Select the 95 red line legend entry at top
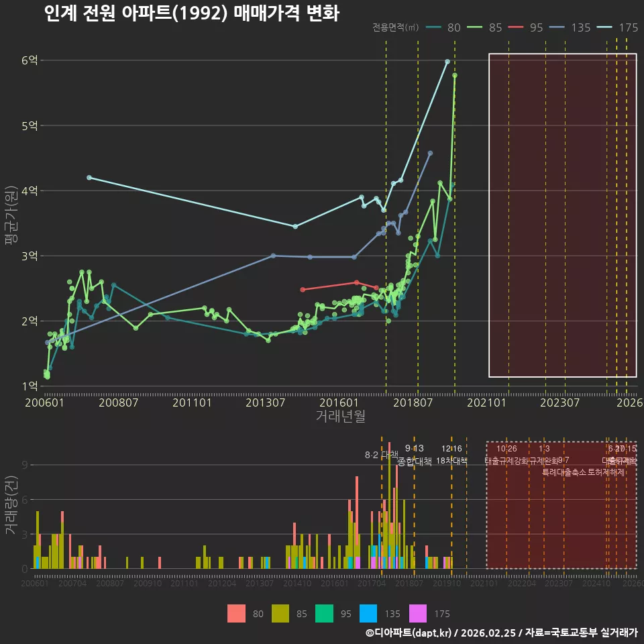The height and width of the screenshot is (644, 644). 526,28
